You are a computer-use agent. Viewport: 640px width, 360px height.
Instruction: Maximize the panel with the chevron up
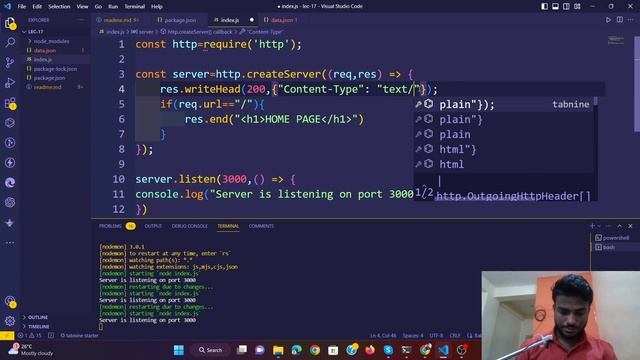tap(620, 226)
